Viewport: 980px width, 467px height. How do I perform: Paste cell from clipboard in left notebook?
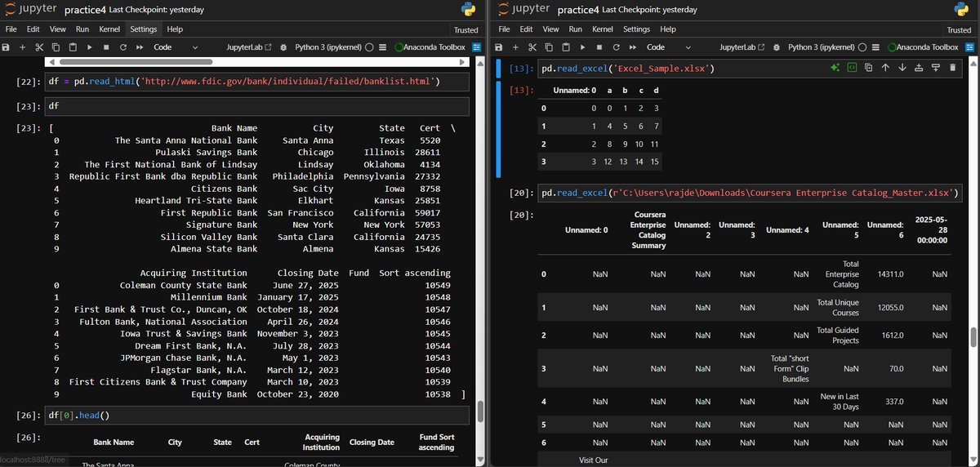tap(73, 47)
